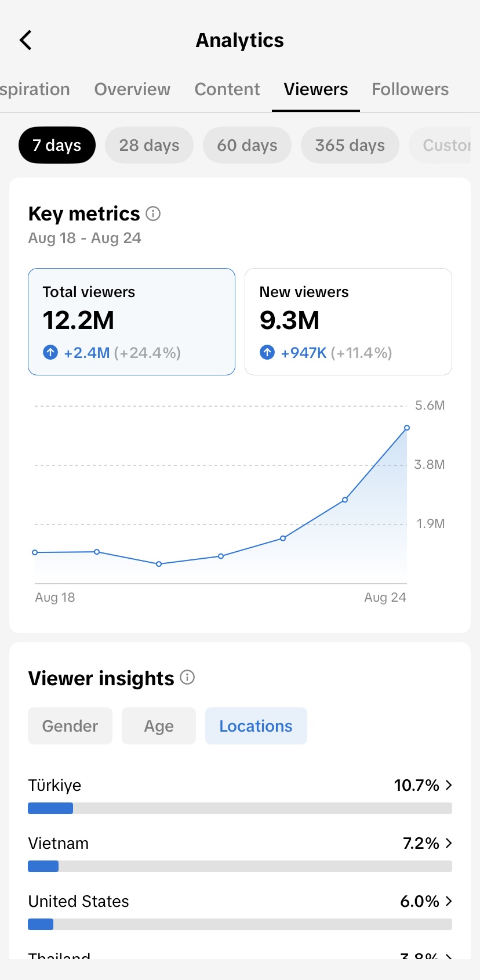
Task: Tap the back arrow icon
Action: tap(26, 40)
